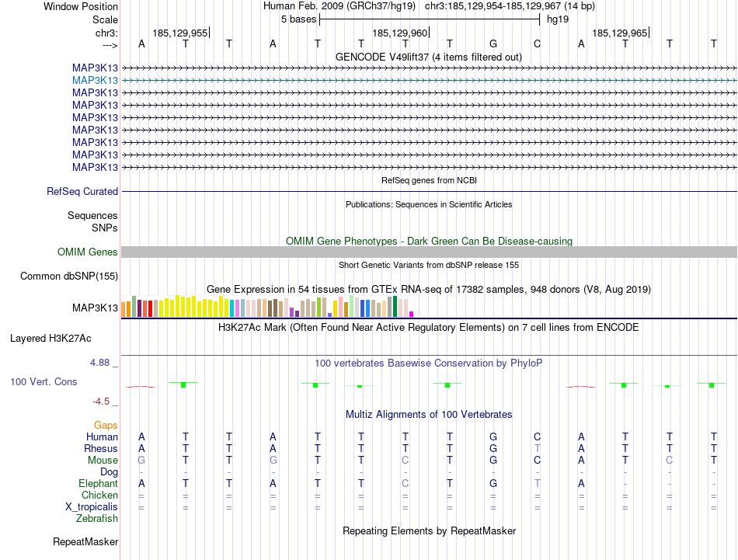Select the Dog alignment row label
738x560 pixels.
pyautogui.click(x=109, y=472)
